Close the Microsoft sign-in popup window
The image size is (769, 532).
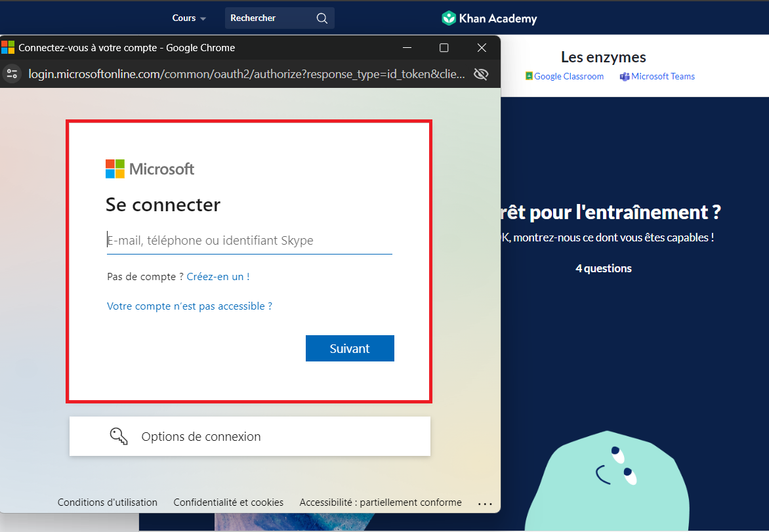pyautogui.click(x=482, y=48)
